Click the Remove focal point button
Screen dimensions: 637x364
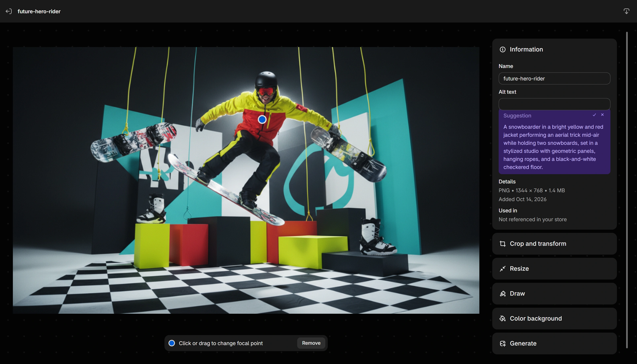point(311,343)
